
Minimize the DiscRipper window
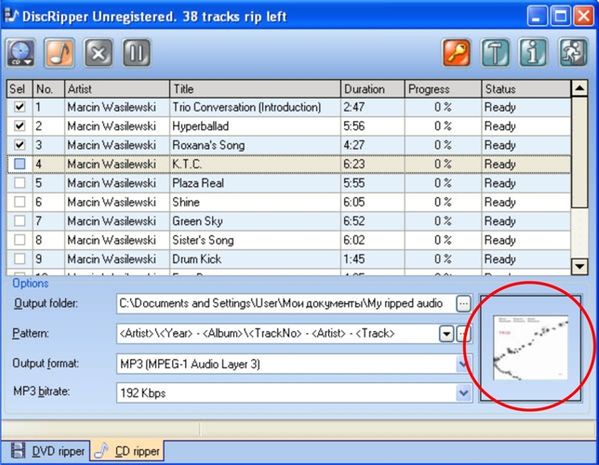(537, 16)
